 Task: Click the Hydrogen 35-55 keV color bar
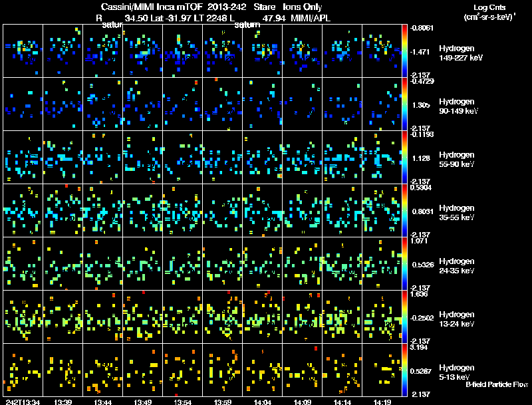pyautogui.click(x=404, y=211)
